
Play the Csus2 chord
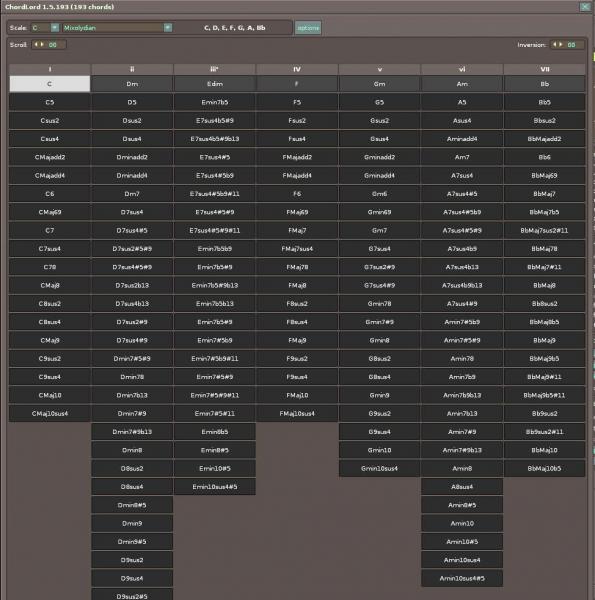point(50,121)
